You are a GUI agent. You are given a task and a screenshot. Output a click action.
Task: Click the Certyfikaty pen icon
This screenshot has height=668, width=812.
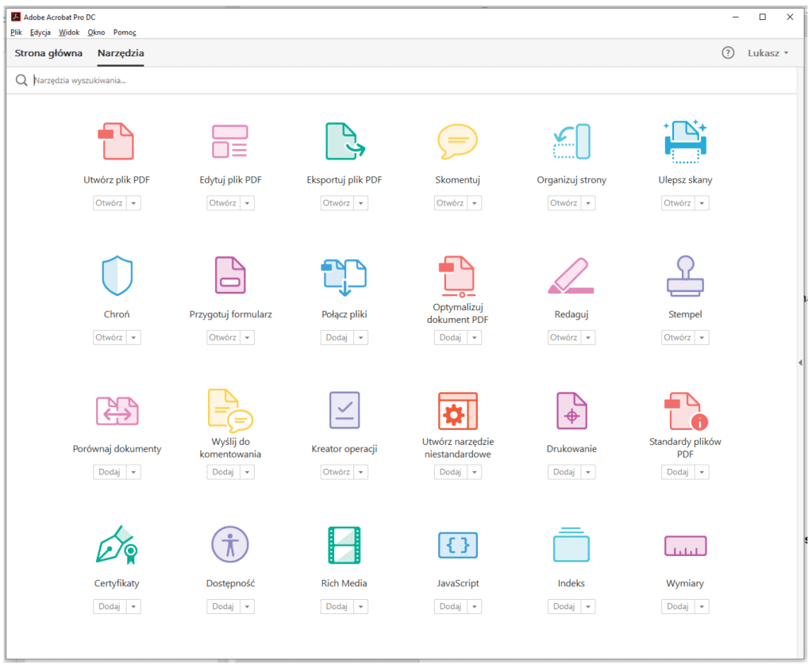pyautogui.click(x=117, y=545)
